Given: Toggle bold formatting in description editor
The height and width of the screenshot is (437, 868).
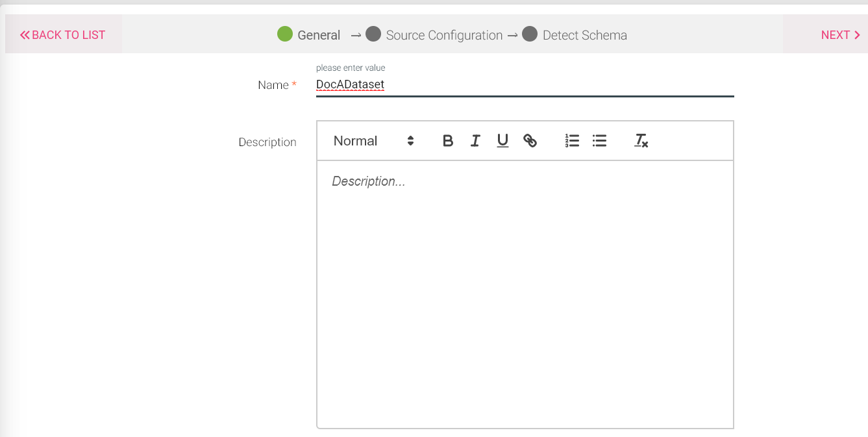Looking at the screenshot, I should (447, 141).
